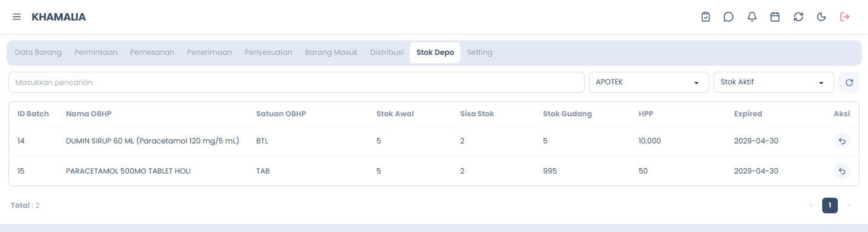Click the HPP value 50
868x232 pixels.
[x=643, y=171]
